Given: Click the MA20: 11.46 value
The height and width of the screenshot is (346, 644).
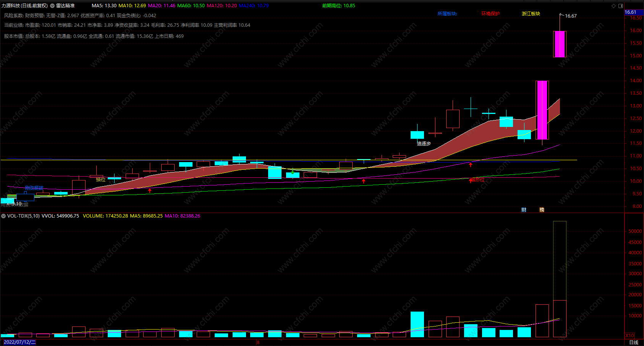Looking at the screenshot, I should tap(162, 6).
